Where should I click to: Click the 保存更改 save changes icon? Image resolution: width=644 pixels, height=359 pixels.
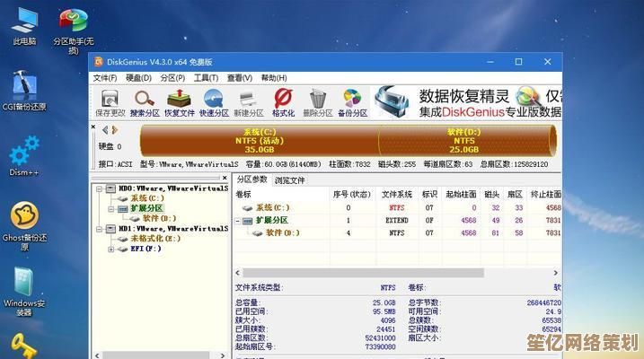click(110, 103)
